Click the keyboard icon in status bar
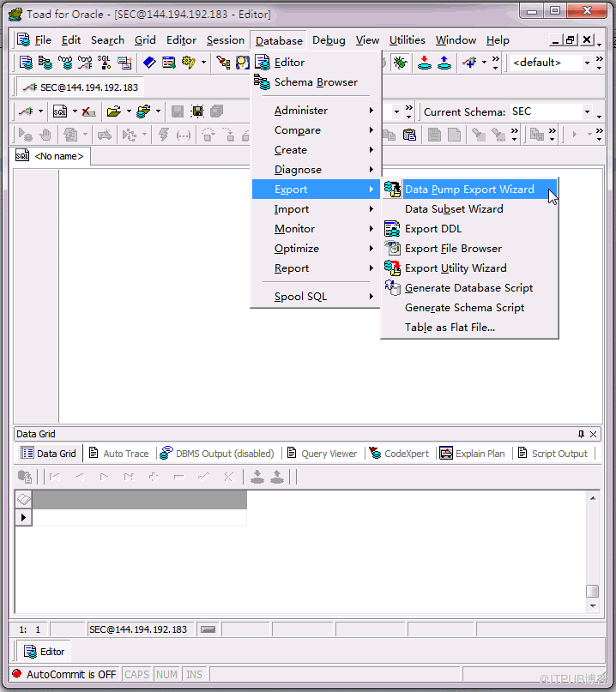This screenshot has height=692, width=616. point(208,629)
